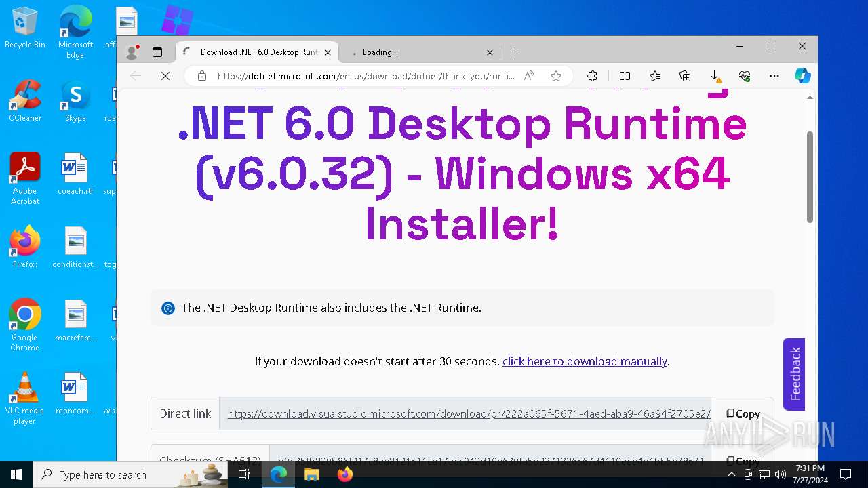Close the Download .NET 6.0 tab
Screen dimensions: 868x488
tap(328, 52)
